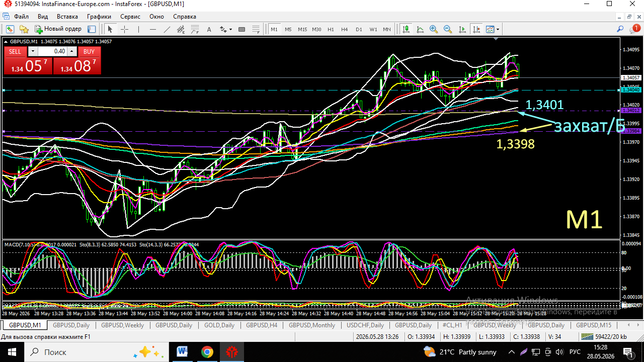Toggle chart shift from right edge
This screenshot has width=644, height=362.
[x=476, y=29]
